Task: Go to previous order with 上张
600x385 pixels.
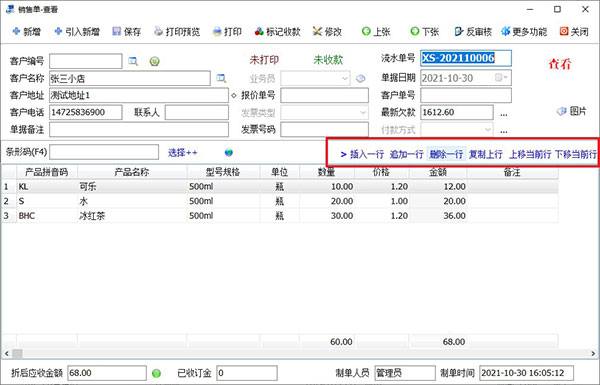Action: point(376,31)
